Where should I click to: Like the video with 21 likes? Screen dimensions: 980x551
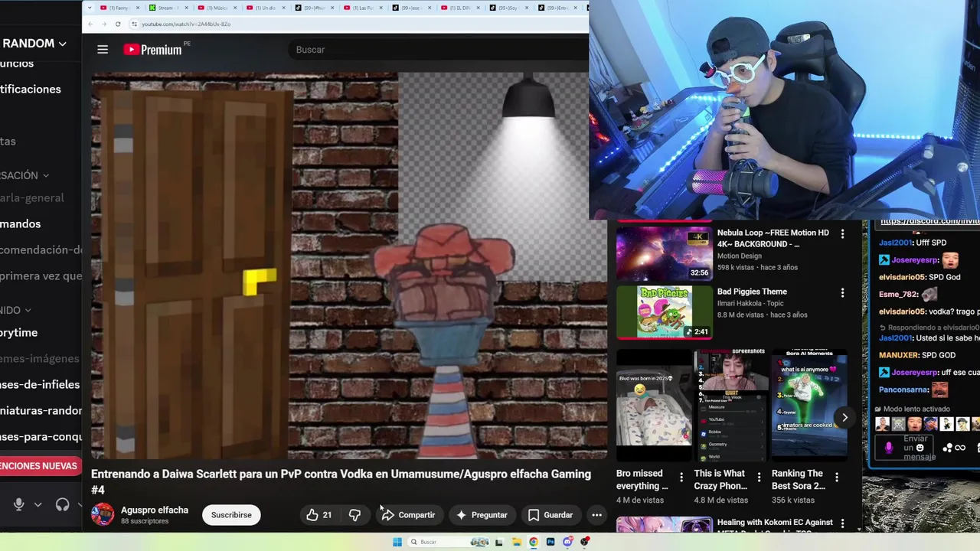tap(319, 515)
